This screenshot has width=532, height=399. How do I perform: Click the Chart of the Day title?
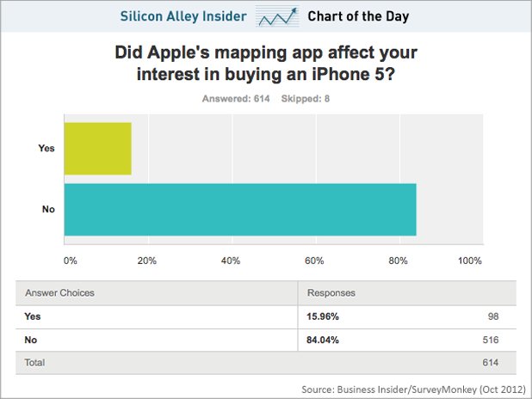click(358, 16)
